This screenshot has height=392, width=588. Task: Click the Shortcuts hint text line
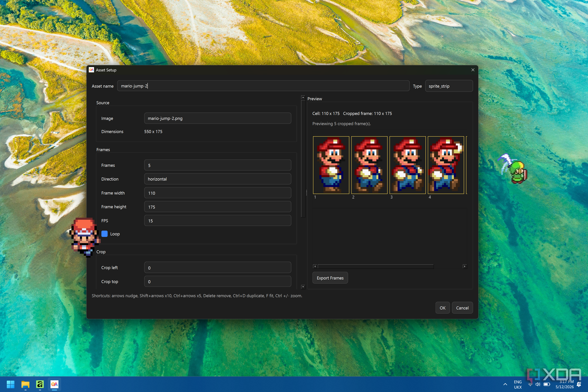pyautogui.click(x=197, y=296)
